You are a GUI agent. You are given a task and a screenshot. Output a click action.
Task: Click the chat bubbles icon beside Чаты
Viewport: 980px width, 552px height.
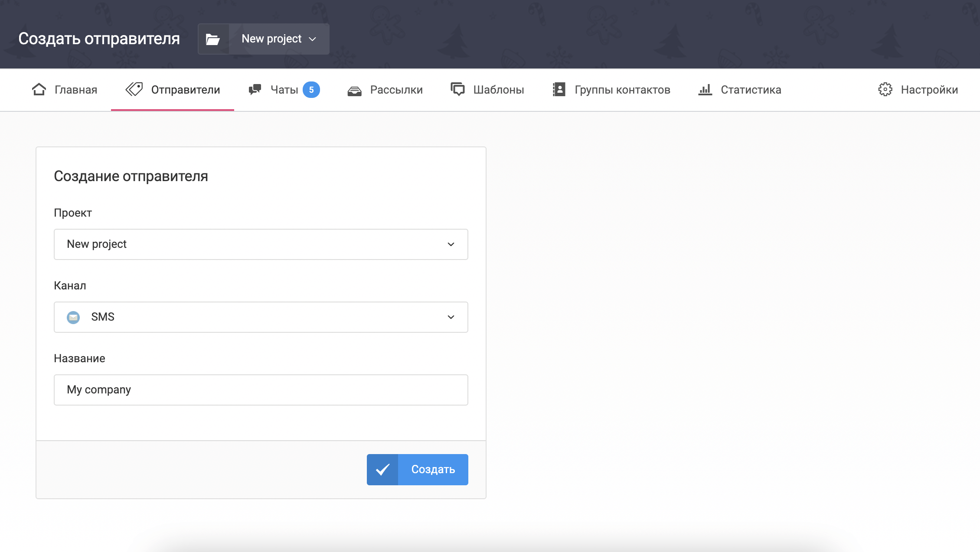255,89
